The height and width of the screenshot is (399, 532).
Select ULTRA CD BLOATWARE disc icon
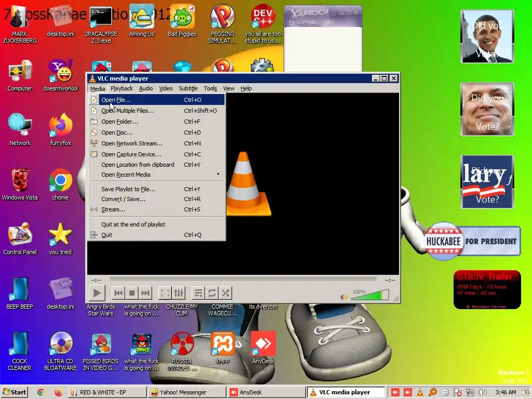(60, 351)
